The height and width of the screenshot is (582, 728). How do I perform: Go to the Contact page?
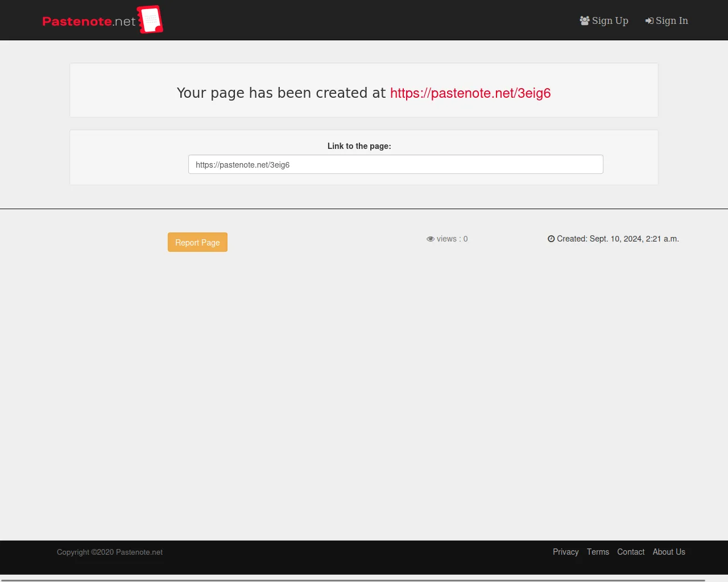(x=631, y=552)
